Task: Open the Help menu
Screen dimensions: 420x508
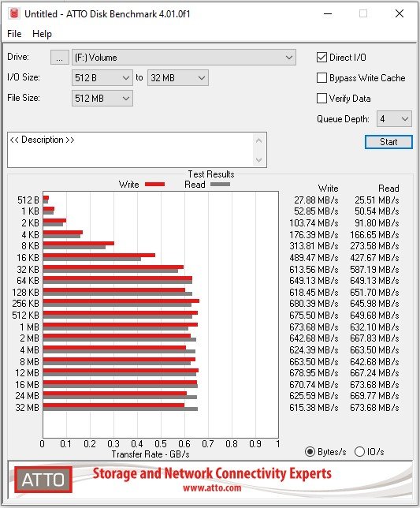Action: coord(42,34)
